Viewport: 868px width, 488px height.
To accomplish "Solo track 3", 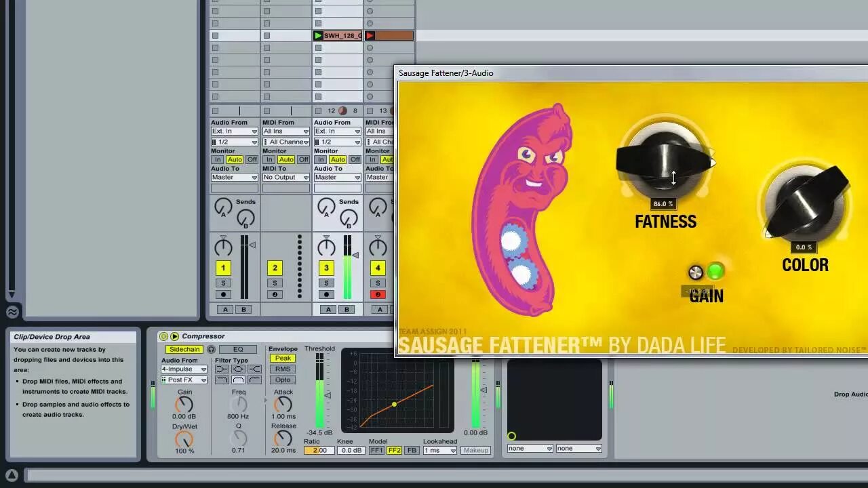I will (326, 283).
